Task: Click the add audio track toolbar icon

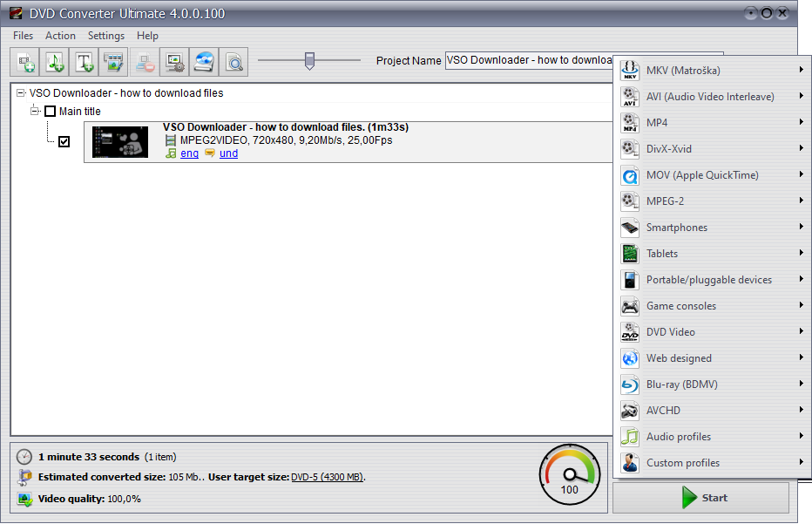Action: pos(54,62)
